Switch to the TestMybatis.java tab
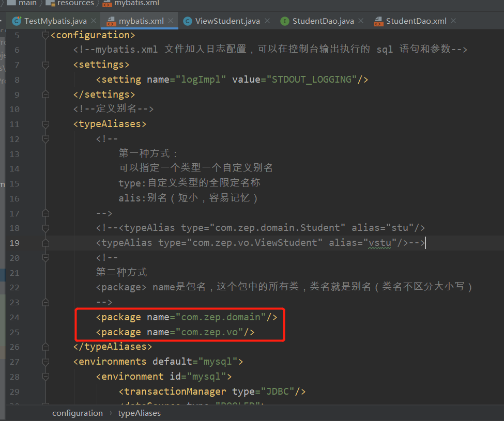This screenshot has height=421, width=504. (55, 21)
